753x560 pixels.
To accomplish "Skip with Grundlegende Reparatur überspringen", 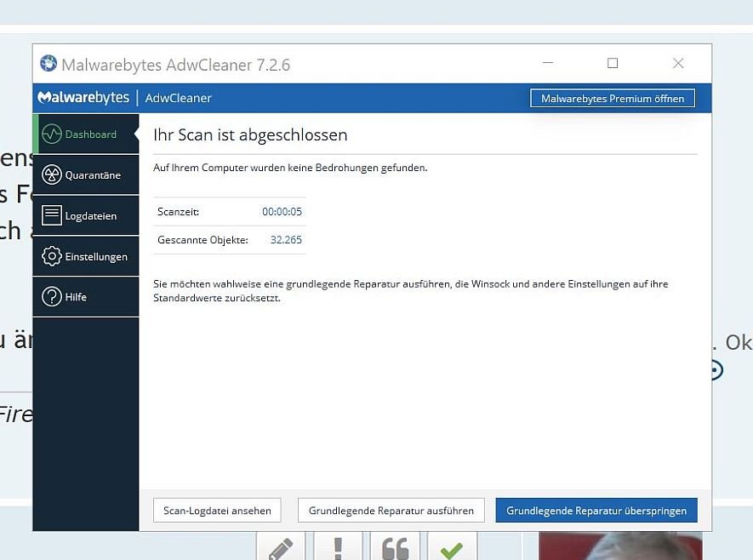I will tap(596, 511).
